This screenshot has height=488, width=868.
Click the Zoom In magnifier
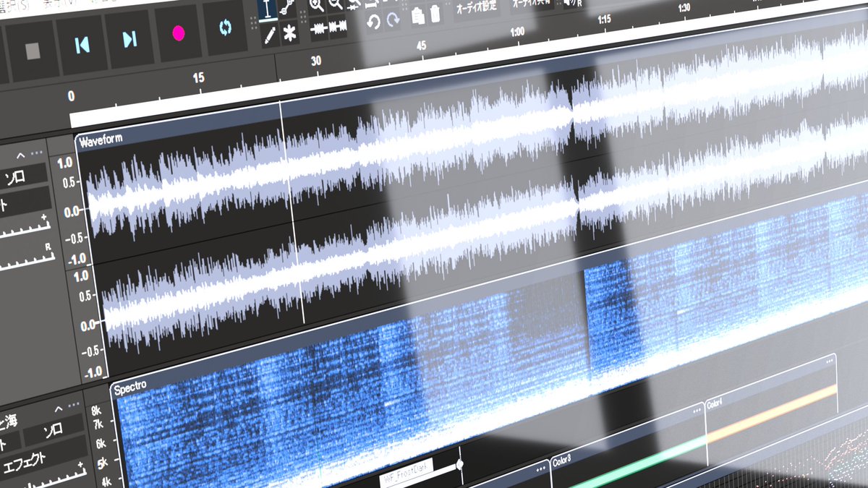[x=316, y=6]
